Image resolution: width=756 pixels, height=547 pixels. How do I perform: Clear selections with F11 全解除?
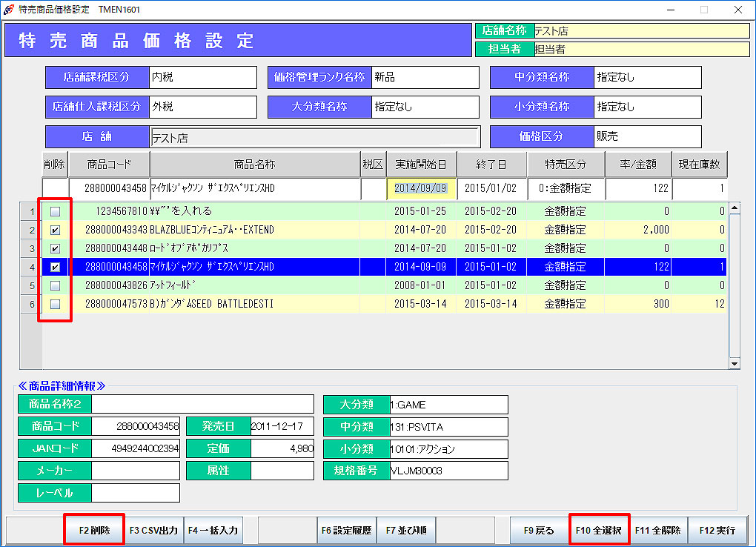pos(657,531)
